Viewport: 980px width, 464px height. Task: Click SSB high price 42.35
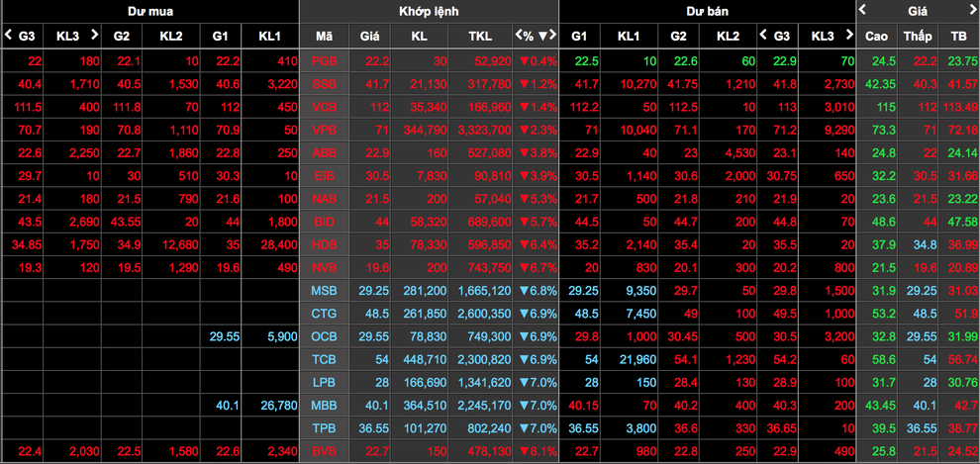pos(880,84)
